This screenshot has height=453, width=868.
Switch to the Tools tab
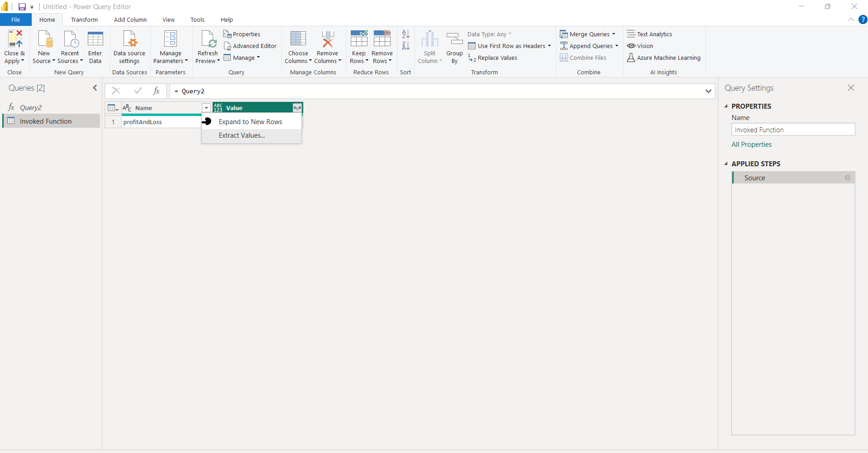197,19
